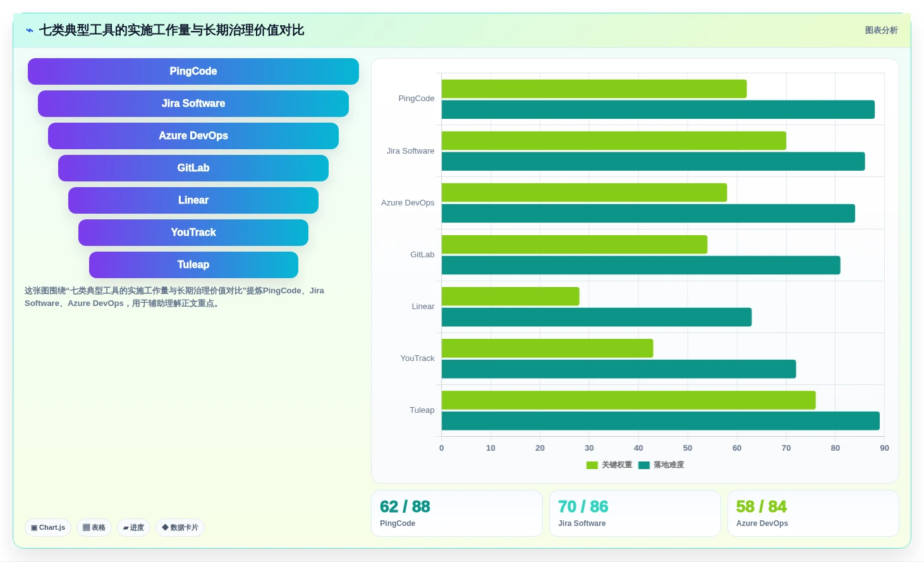924x562 pixels.
Task: Click Tuleap's green 关键权重 bar
Action: click(x=629, y=400)
